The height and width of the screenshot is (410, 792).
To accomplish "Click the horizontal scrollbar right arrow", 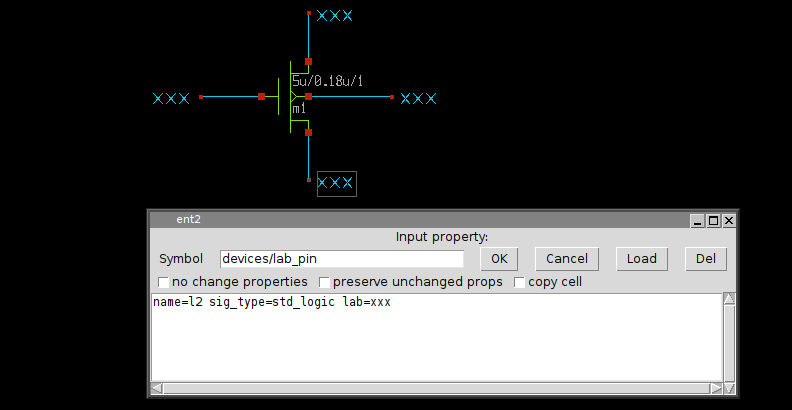I will coord(715,389).
